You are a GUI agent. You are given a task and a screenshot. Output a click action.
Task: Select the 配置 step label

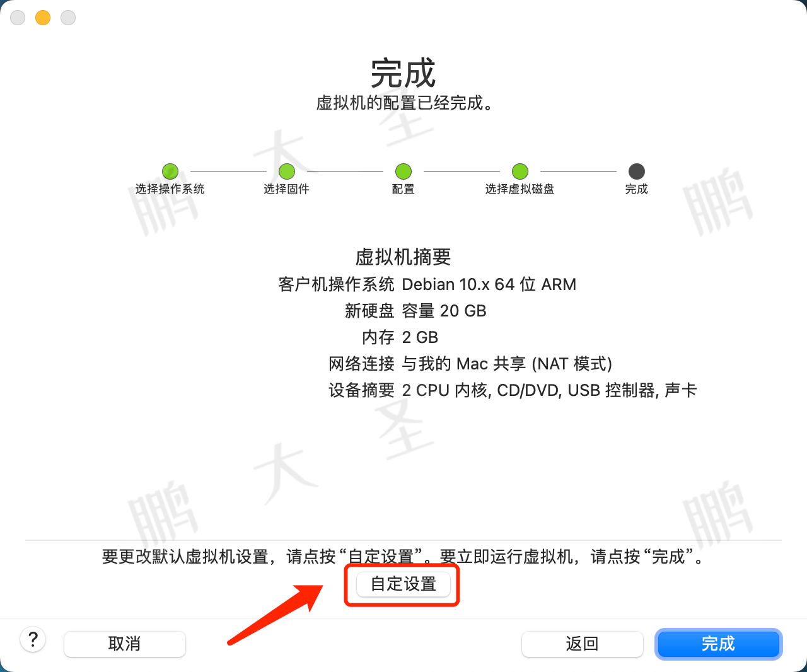coord(403,189)
